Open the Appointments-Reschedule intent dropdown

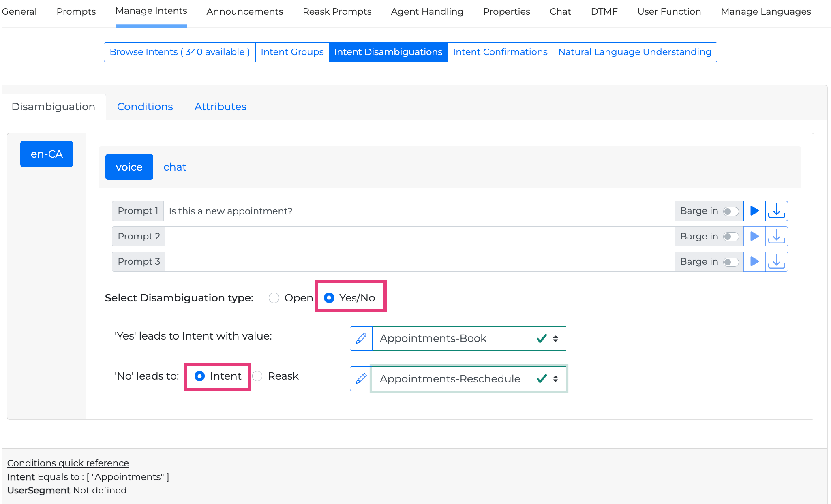coord(469,379)
